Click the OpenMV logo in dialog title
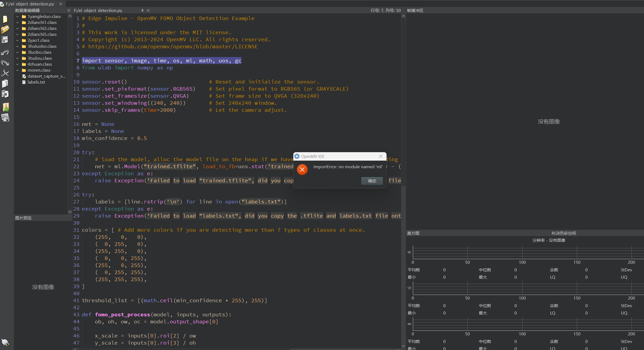 pos(297,156)
